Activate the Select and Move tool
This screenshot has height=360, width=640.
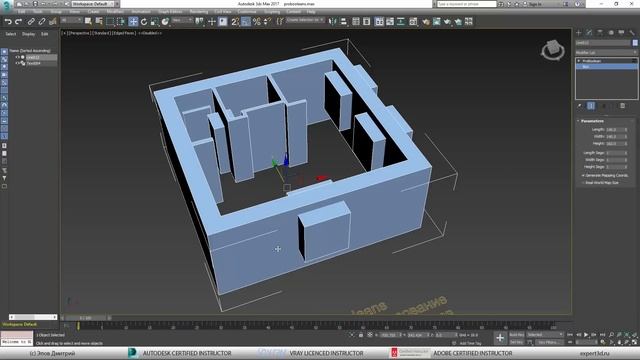(133, 22)
